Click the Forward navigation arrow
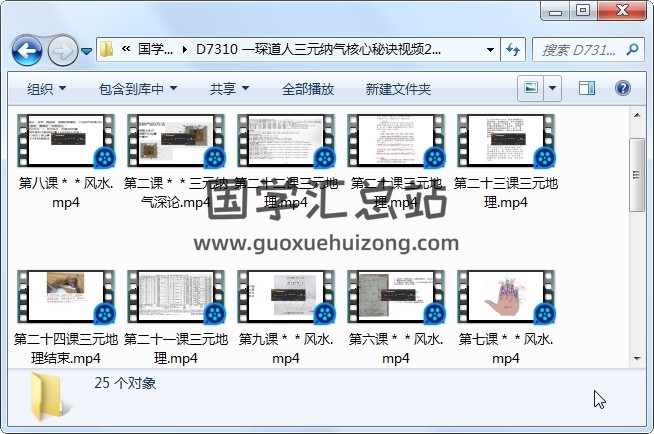 tap(62, 49)
